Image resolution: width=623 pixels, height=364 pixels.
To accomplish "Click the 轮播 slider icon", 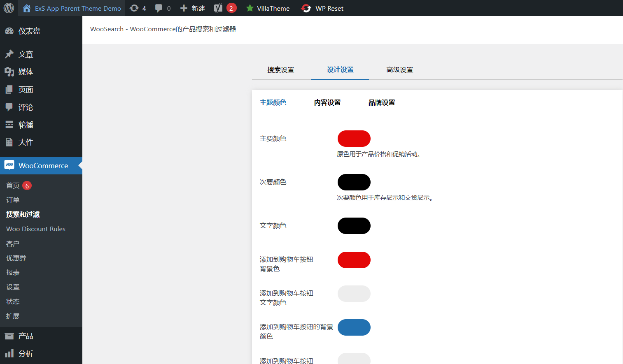I will [x=9, y=125].
